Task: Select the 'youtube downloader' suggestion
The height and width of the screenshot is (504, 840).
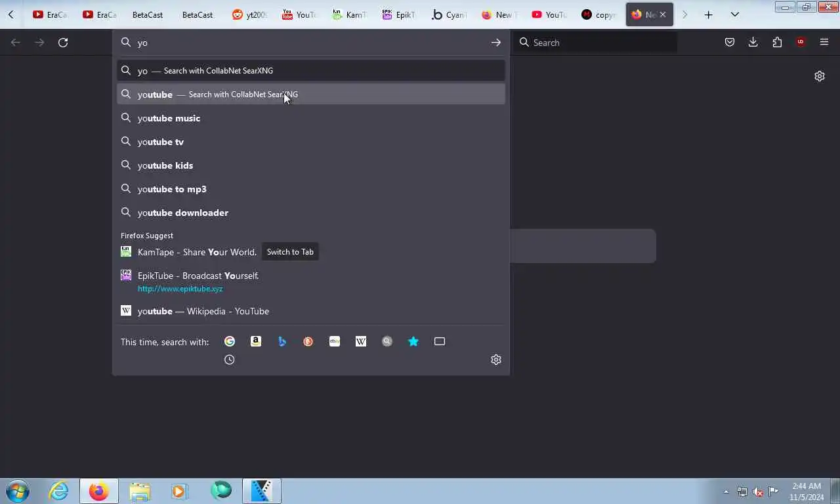Action: tap(311, 213)
